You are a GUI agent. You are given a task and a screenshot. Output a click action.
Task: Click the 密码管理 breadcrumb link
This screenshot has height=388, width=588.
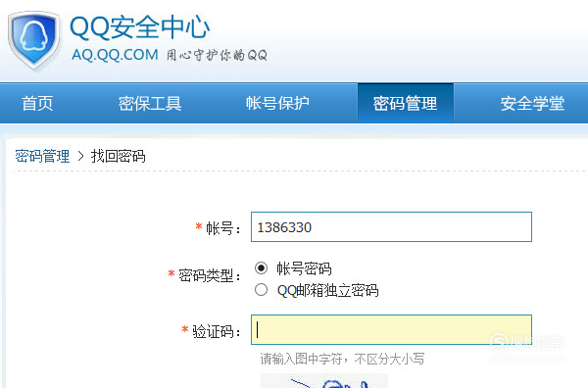click(x=42, y=156)
